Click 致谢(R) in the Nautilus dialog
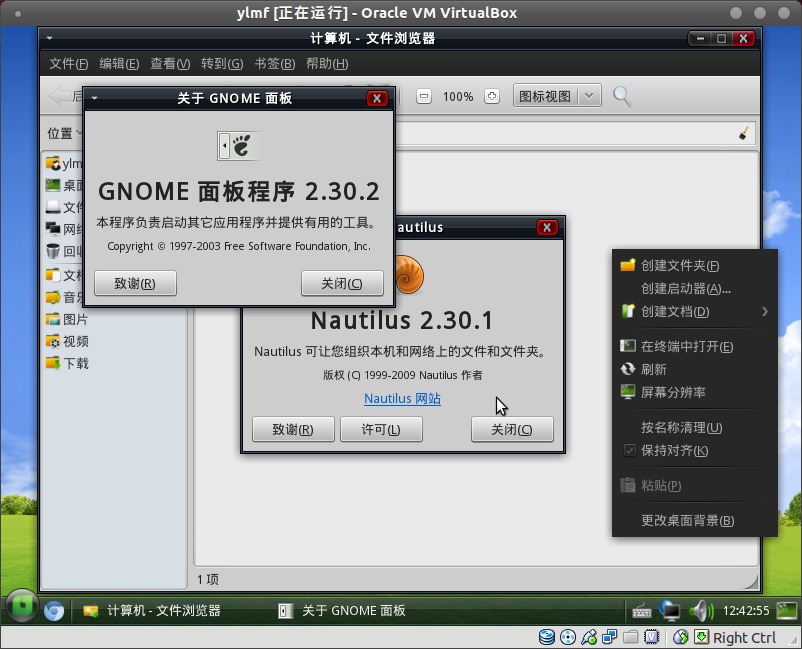Image resolution: width=802 pixels, height=649 pixels. [293, 429]
